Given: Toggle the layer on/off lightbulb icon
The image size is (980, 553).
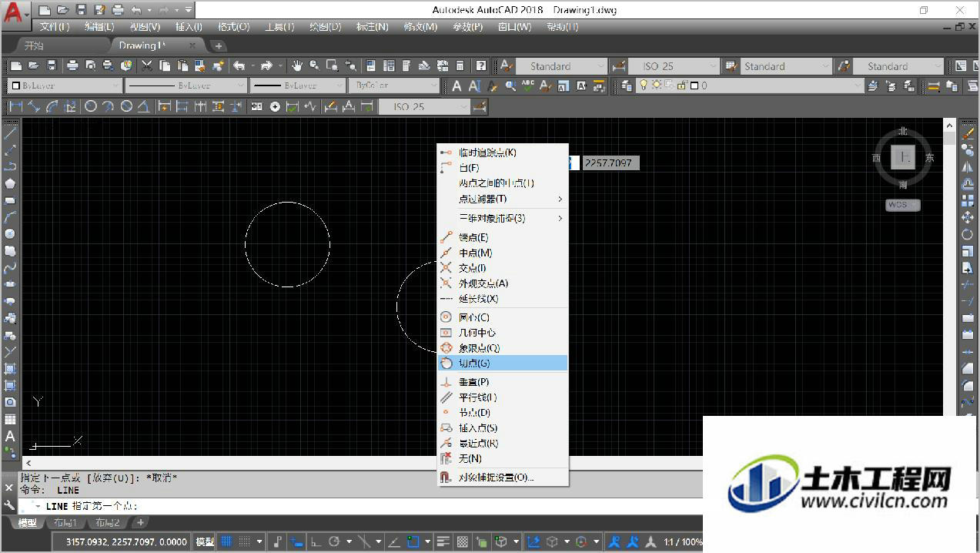Looking at the screenshot, I should (x=644, y=85).
